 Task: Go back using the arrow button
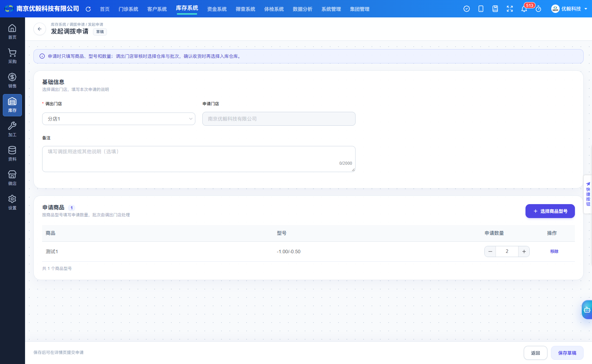(40, 29)
